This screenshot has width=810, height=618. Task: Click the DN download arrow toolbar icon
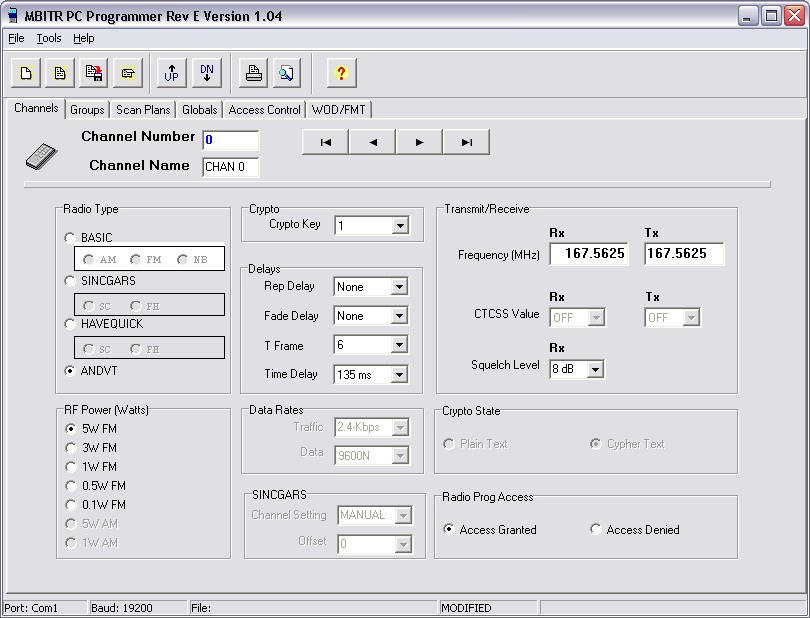click(206, 73)
